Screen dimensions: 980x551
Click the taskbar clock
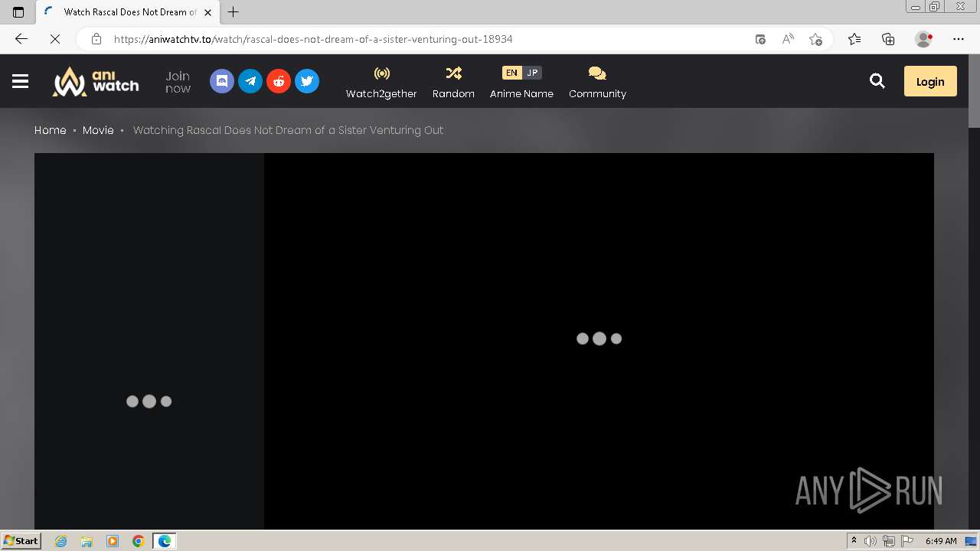click(941, 541)
